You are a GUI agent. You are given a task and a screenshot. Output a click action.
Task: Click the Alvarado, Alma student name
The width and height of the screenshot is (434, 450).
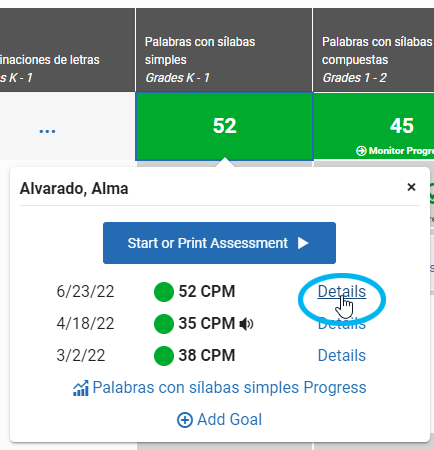74,188
